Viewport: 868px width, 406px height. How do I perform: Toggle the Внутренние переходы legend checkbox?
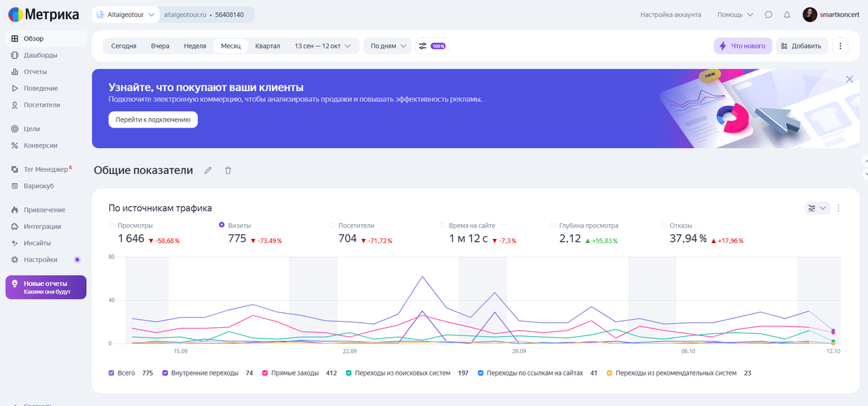tap(165, 373)
